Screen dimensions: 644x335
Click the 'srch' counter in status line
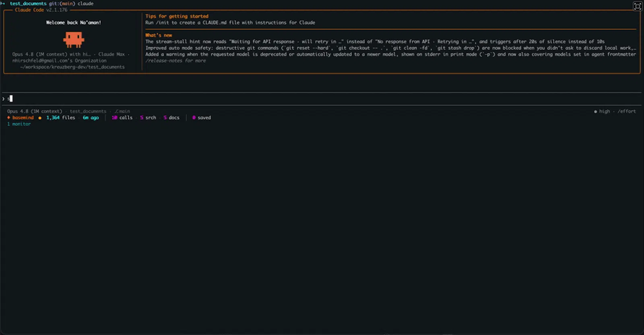[x=148, y=118]
